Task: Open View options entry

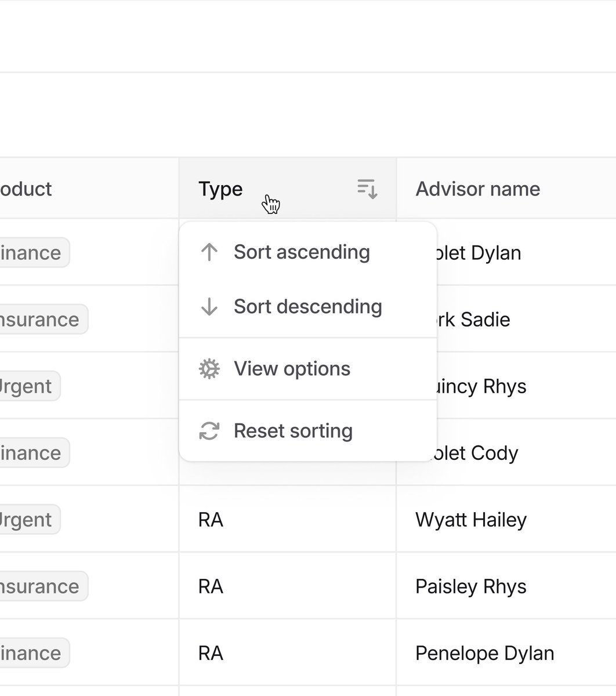Action: pos(308,369)
